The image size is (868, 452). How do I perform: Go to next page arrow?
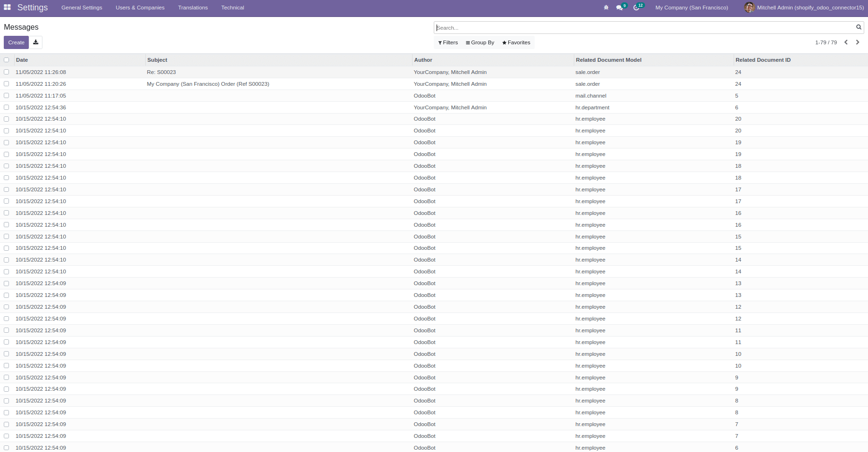click(x=858, y=42)
